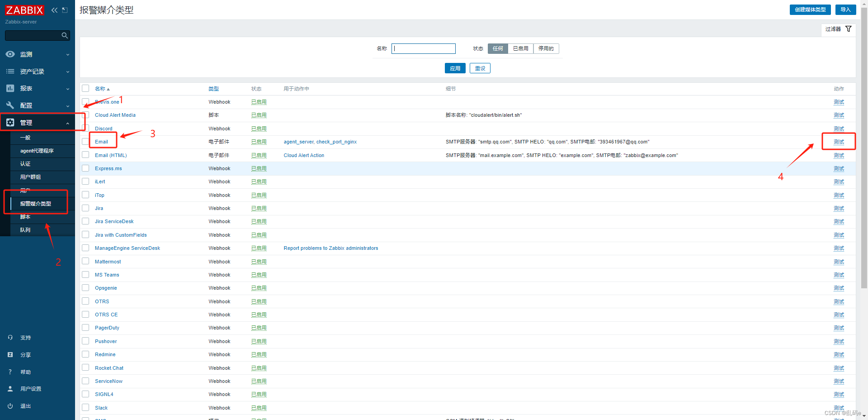Click 测试 link for OTRS CE row
The height and width of the screenshot is (420, 868).
tap(839, 315)
